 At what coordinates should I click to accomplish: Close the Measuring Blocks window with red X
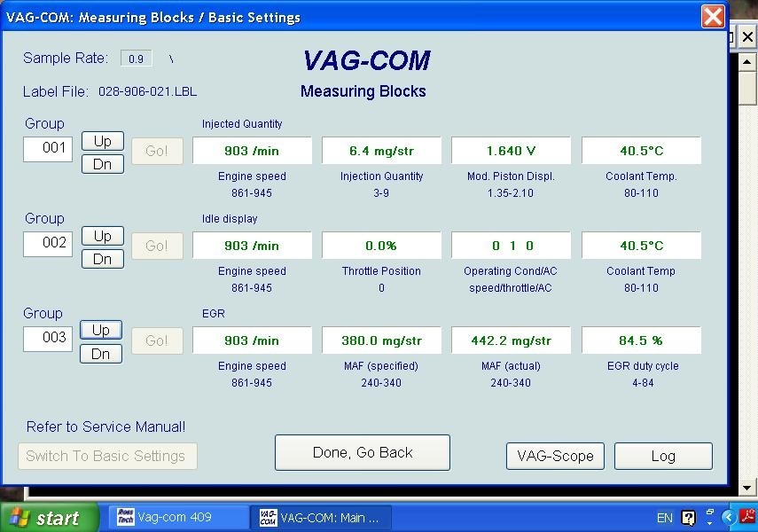pyautogui.click(x=713, y=17)
